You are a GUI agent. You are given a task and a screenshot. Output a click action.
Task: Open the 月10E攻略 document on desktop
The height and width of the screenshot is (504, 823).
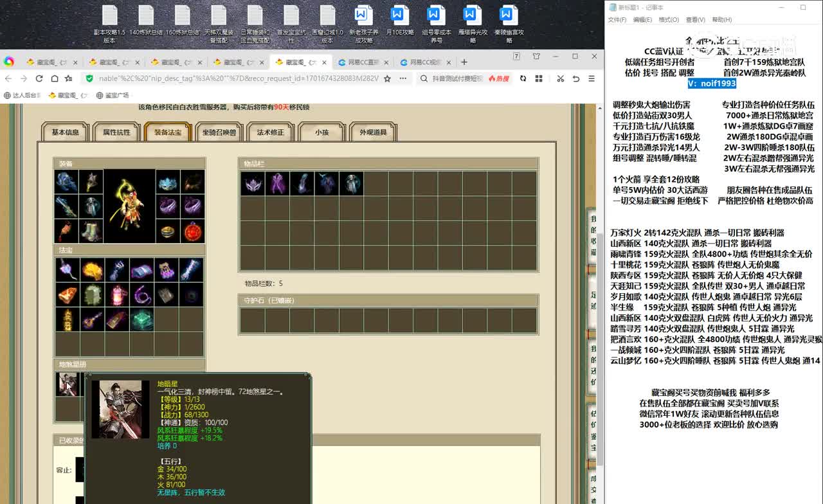[400, 21]
